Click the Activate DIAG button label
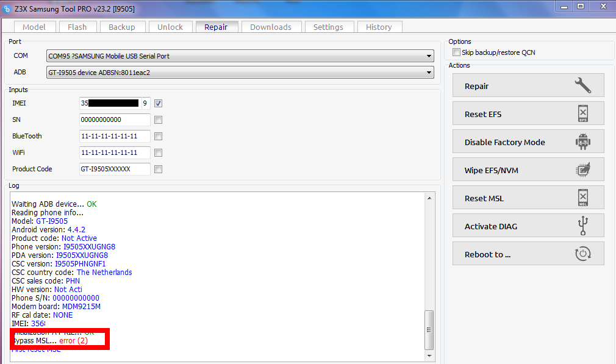616x364 pixels. (491, 226)
